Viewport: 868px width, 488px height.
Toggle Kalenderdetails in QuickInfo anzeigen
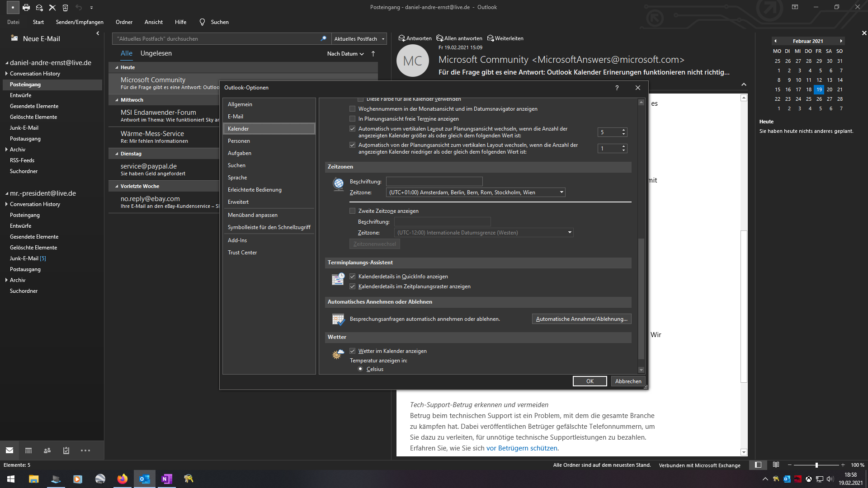coord(353,277)
